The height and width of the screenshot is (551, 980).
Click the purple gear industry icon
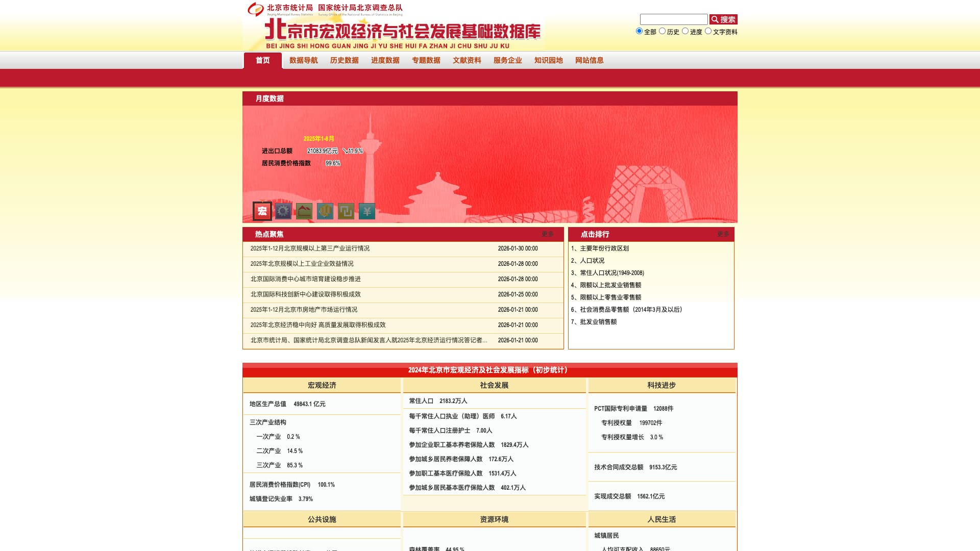(283, 211)
